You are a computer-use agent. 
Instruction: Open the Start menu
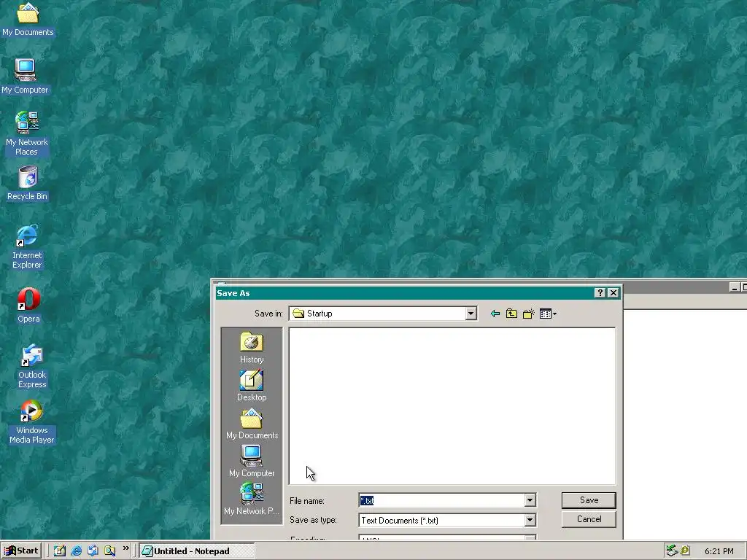click(x=21, y=551)
